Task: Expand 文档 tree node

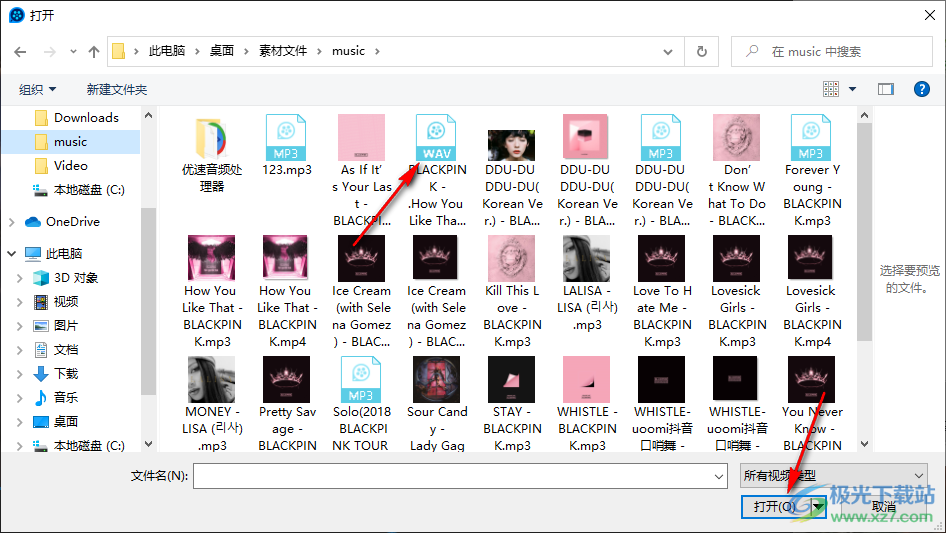Action: (x=20, y=349)
